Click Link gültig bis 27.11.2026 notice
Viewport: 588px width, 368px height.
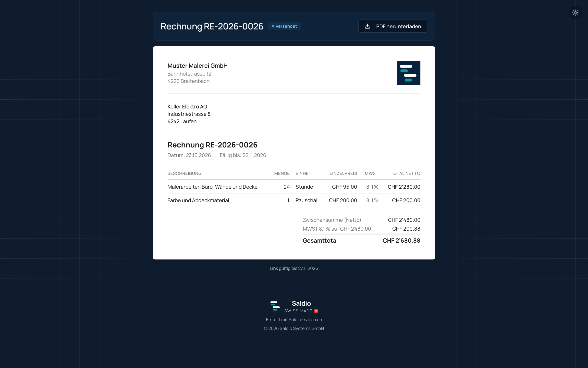[x=294, y=268]
